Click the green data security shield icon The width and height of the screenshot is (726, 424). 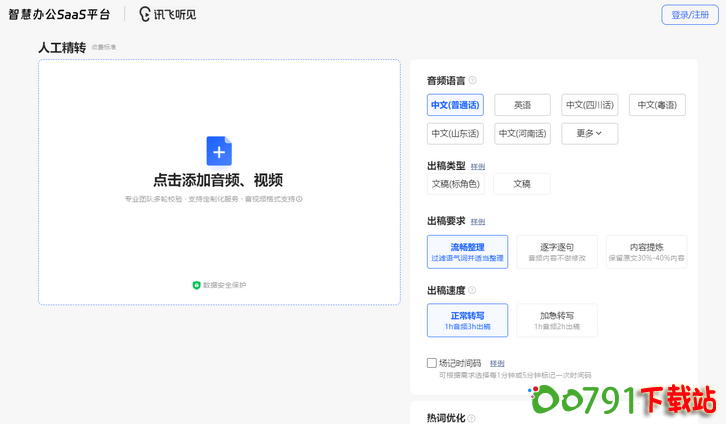click(196, 285)
